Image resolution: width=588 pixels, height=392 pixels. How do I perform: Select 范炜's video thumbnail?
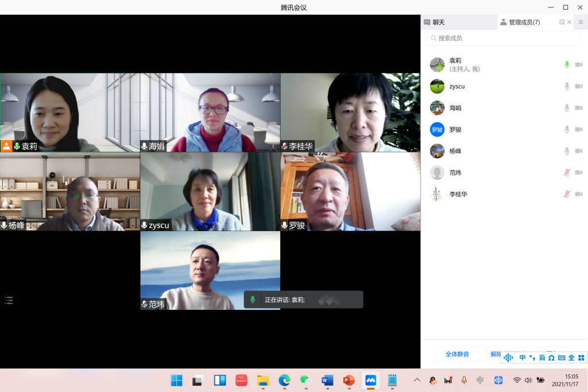tap(210, 270)
